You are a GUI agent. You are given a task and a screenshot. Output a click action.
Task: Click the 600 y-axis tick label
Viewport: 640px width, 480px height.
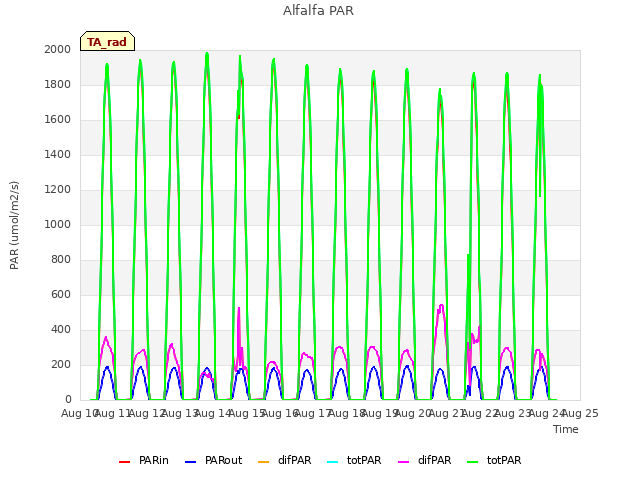click(x=61, y=295)
